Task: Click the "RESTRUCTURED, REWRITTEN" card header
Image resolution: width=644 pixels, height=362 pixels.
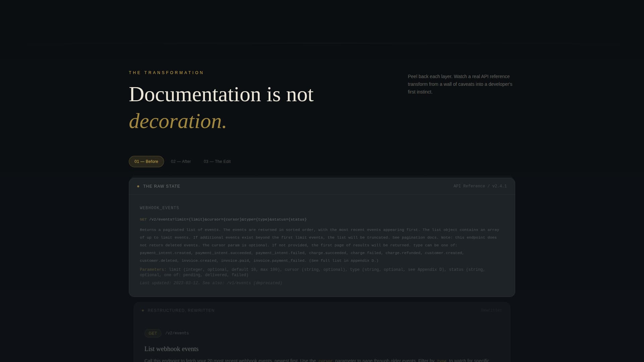Action: point(322,310)
